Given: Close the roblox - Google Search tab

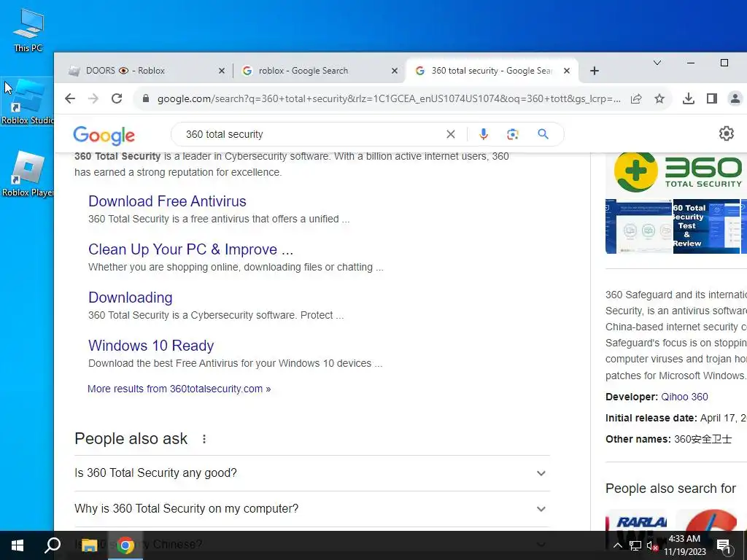Looking at the screenshot, I should (395, 71).
